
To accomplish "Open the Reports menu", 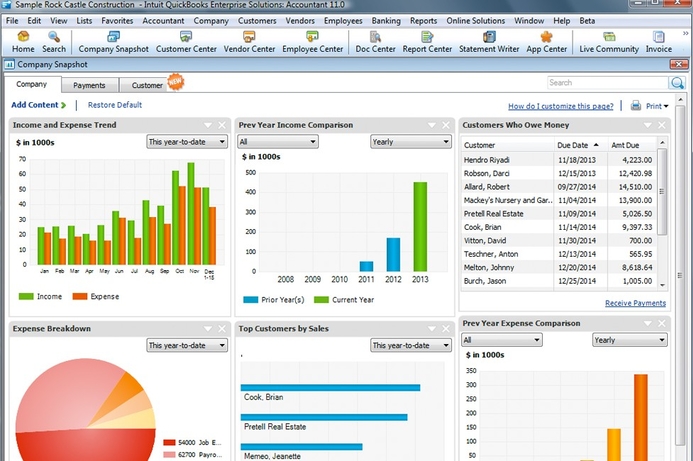I will pyautogui.click(x=423, y=21).
